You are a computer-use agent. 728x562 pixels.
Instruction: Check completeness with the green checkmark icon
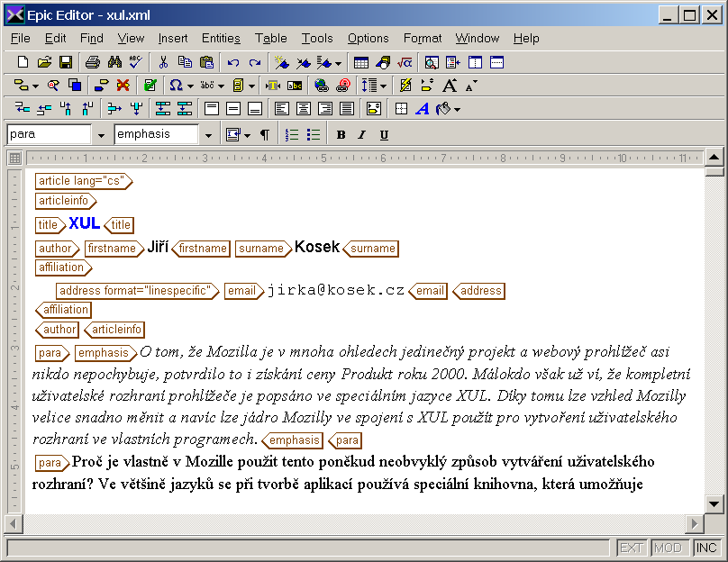click(150, 86)
